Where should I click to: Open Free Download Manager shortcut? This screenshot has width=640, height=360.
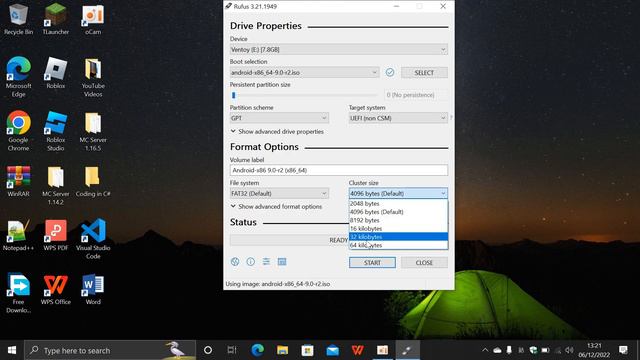tap(18, 293)
